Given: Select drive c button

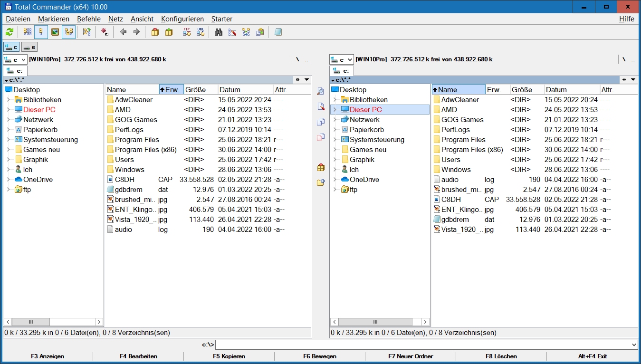Looking at the screenshot, I should pyautogui.click(x=11, y=47).
